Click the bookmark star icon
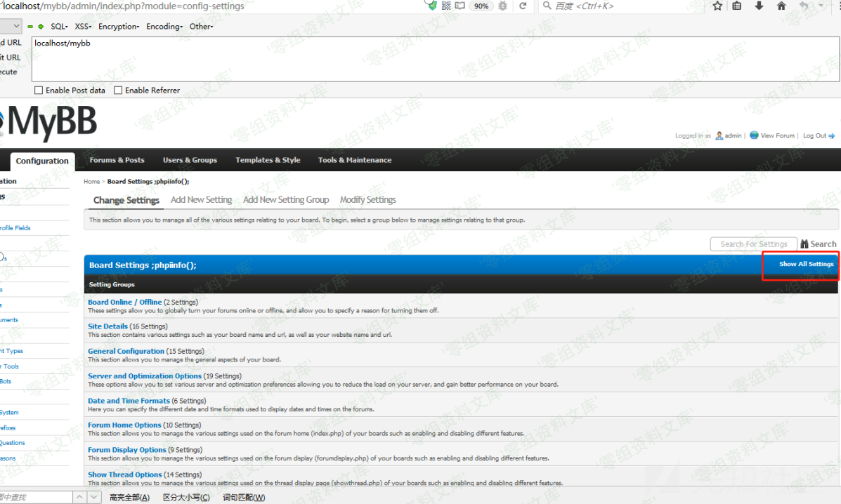This screenshot has width=841, height=504. tap(717, 6)
